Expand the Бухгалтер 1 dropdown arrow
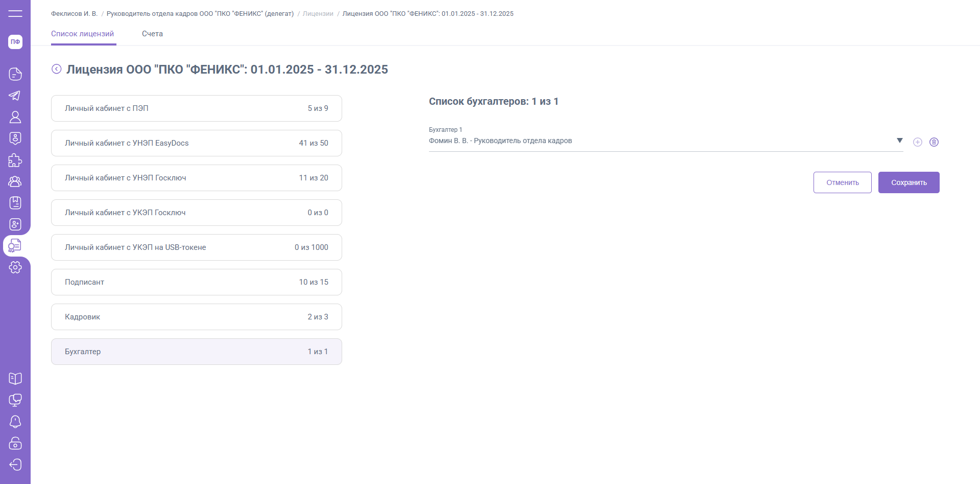The width and height of the screenshot is (980, 484). click(900, 141)
